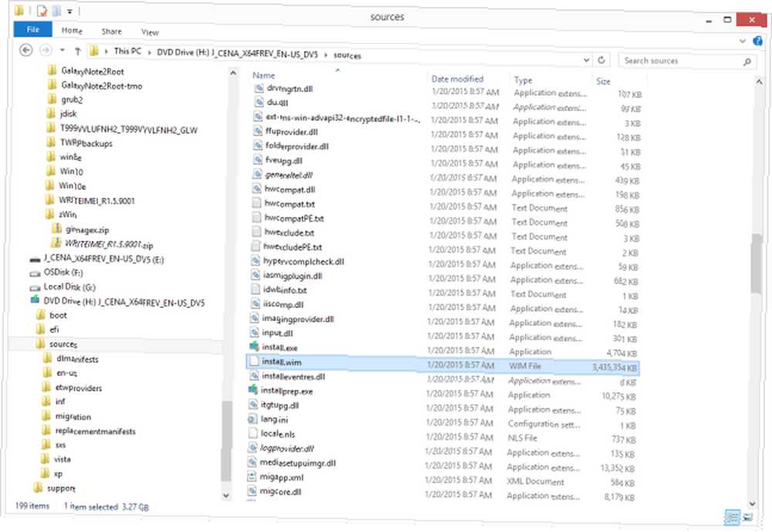Click file list scroll down arrow

tap(752, 503)
